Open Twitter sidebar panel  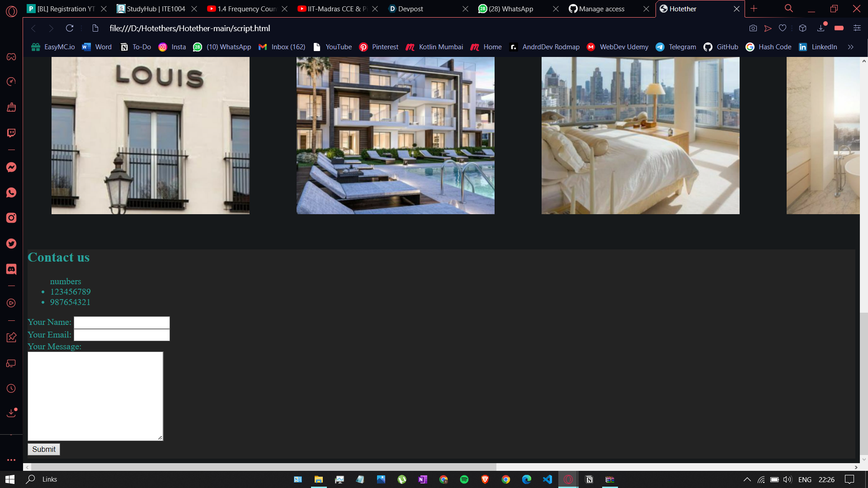[11, 244]
